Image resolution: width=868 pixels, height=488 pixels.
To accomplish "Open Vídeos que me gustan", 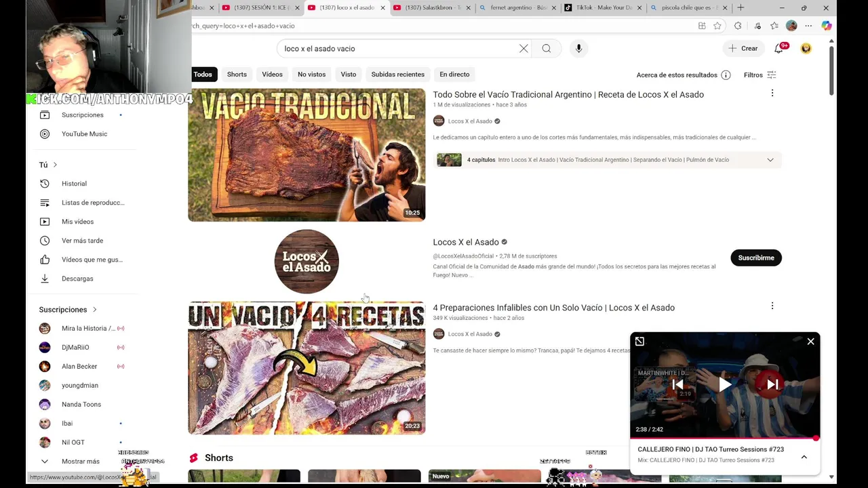I will pyautogui.click(x=92, y=260).
